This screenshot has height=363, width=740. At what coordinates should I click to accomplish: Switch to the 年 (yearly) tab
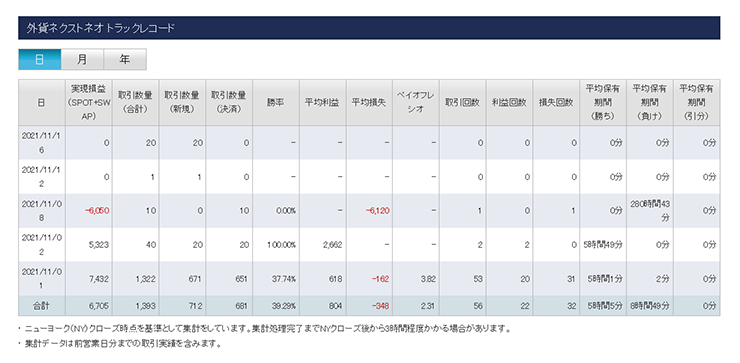[125, 59]
